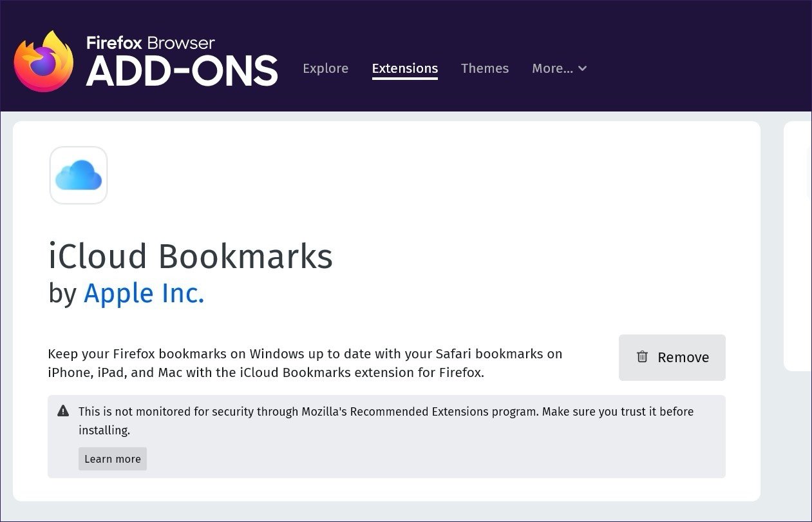Click the warning triangle icon

[63, 411]
